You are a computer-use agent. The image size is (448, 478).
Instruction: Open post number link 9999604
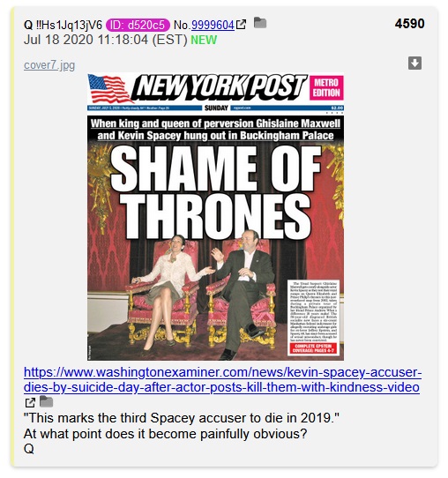pyautogui.click(x=213, y=25)
